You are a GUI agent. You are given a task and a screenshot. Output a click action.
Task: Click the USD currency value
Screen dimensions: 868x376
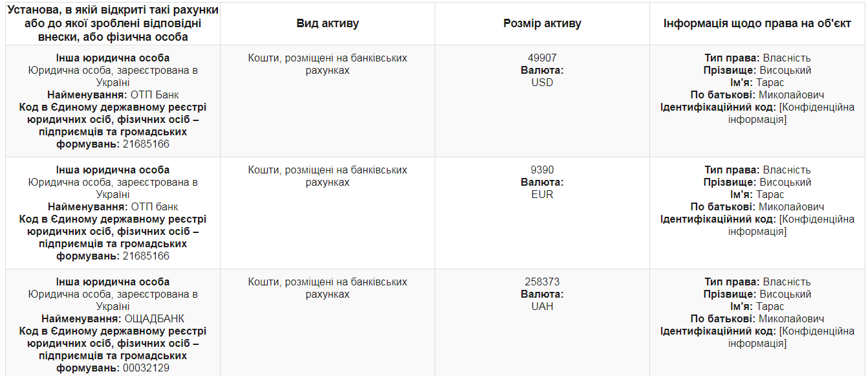tap(542, 83)
